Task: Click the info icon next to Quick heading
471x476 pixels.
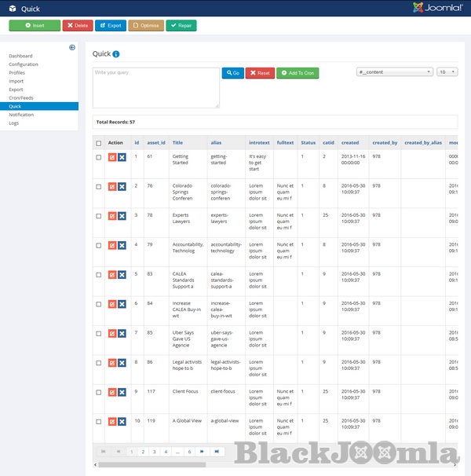Action: tap(116, 54)
